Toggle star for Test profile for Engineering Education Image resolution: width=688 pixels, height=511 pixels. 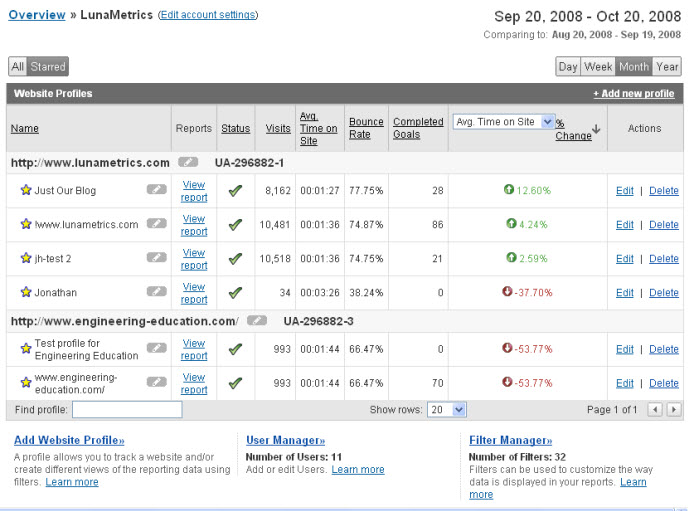(x=26, y=349)
